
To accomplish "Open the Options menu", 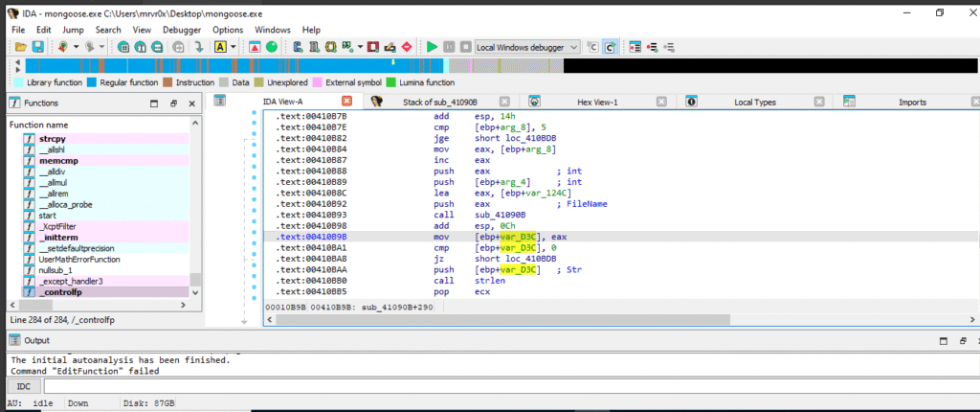I will click(228, 30).
